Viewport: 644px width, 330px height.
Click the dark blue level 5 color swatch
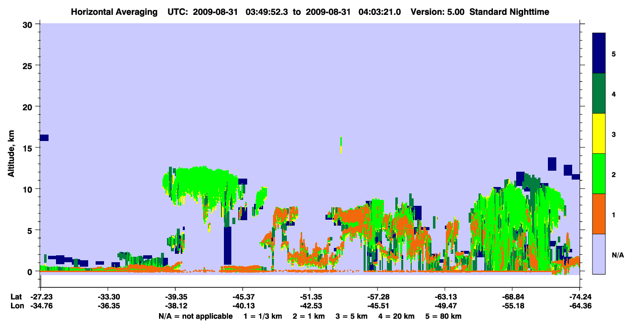coord(599,53)
